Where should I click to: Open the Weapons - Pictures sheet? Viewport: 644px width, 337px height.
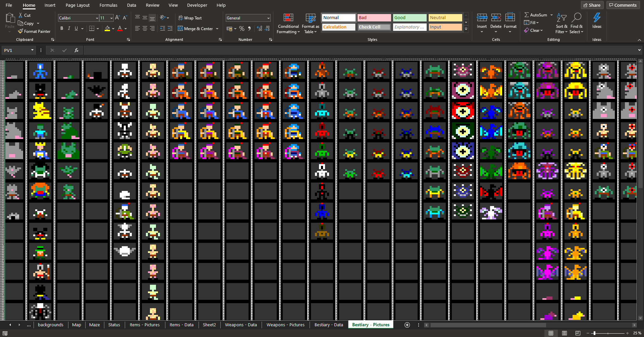[x=285, y=325]
